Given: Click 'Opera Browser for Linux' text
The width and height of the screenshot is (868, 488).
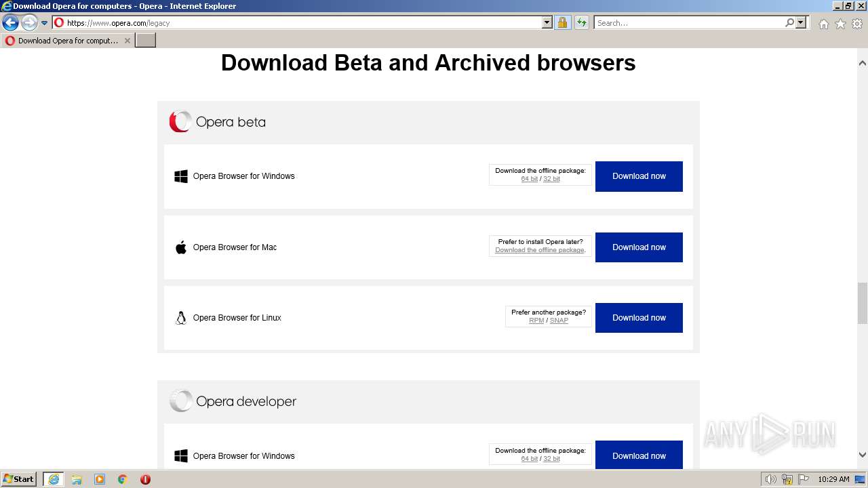Looking at the screenshot, I should 237,318.
